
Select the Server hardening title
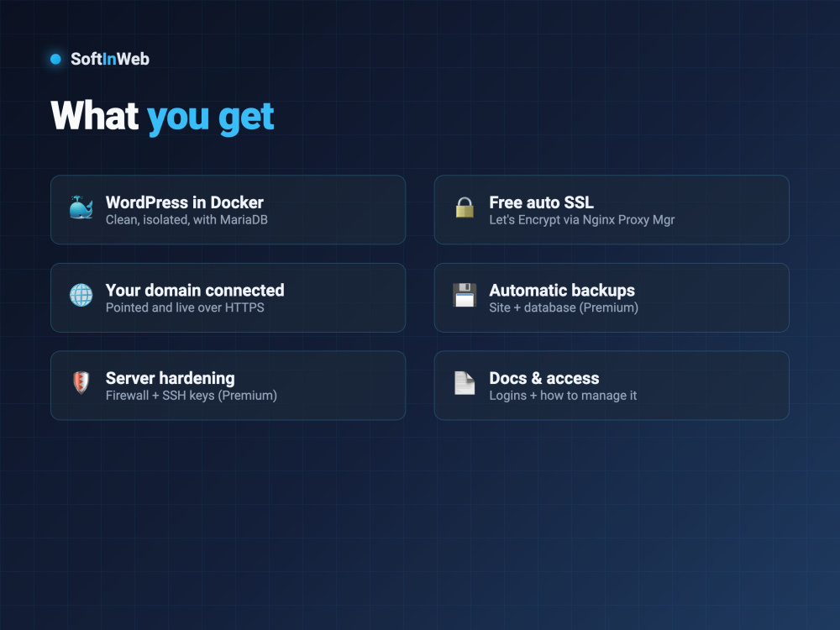(170, 378)
